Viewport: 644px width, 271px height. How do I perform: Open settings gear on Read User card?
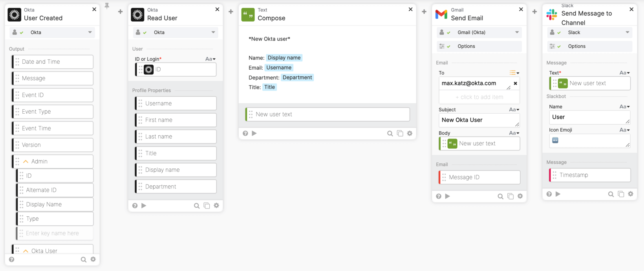tap(216, 206)
